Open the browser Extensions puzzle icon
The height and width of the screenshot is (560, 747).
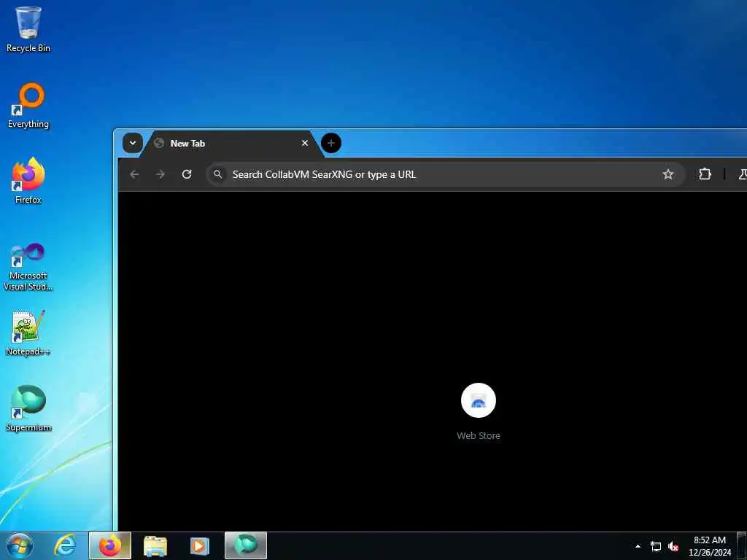click(705, 174)
